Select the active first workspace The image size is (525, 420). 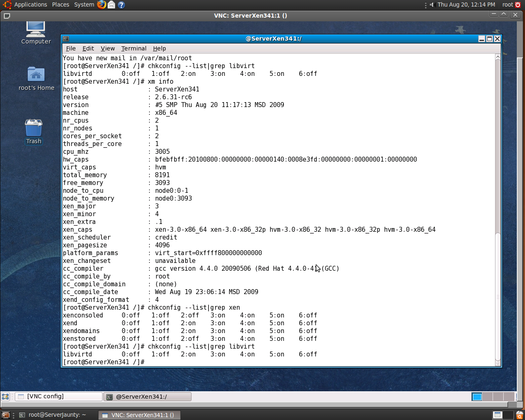tap(477, 397)
